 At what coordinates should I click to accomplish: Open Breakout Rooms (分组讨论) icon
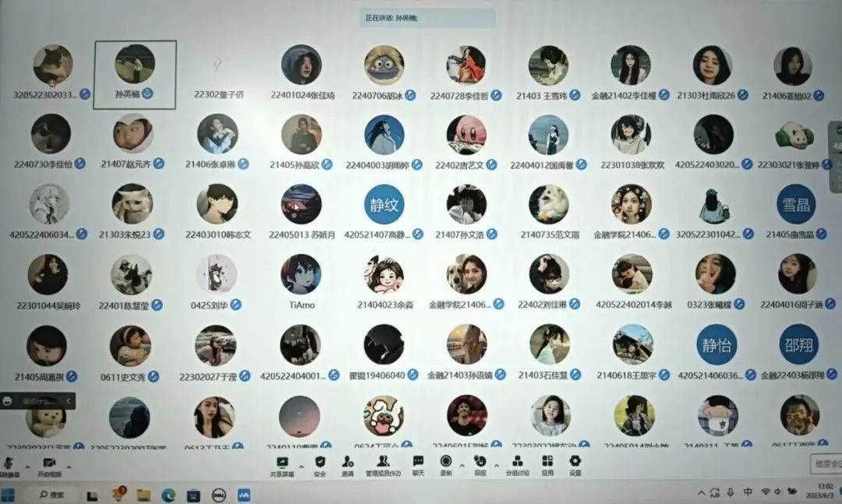[x=517, y=463]
